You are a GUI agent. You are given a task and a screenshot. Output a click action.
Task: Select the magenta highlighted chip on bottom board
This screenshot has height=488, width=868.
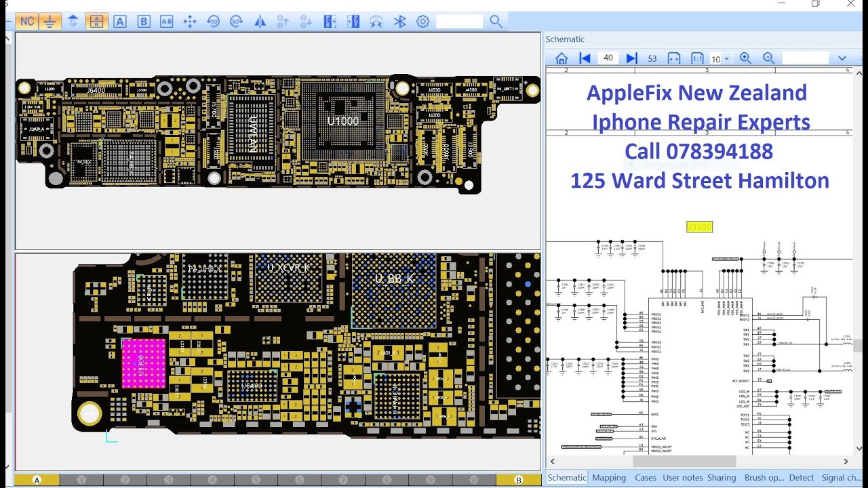[143, 364]
